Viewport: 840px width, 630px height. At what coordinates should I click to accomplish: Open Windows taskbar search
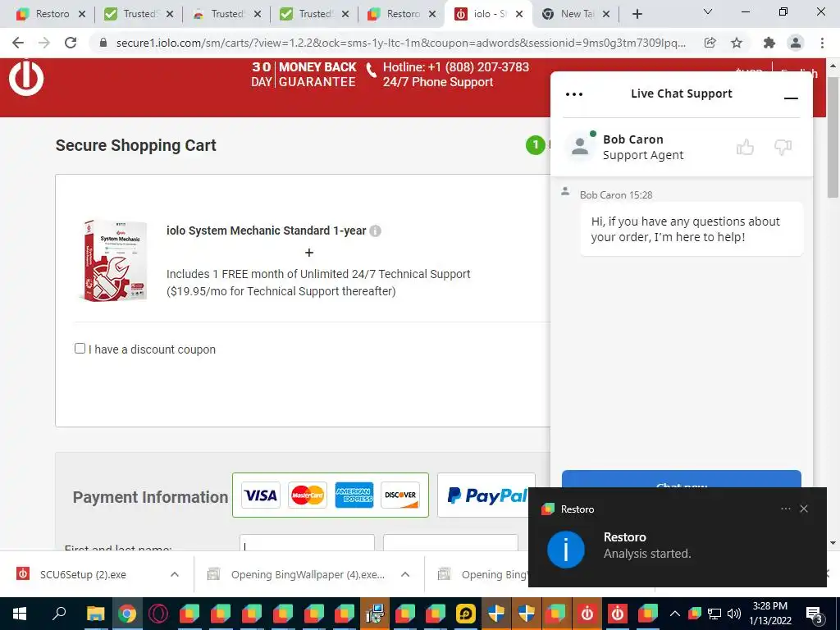[59, 614]
